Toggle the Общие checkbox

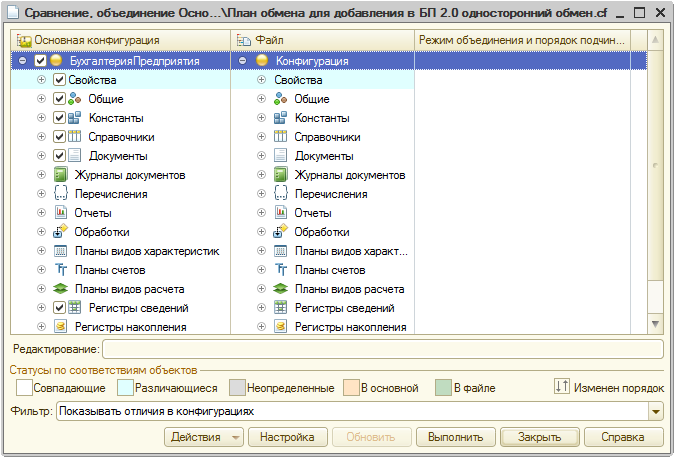(x=59, y=99)
